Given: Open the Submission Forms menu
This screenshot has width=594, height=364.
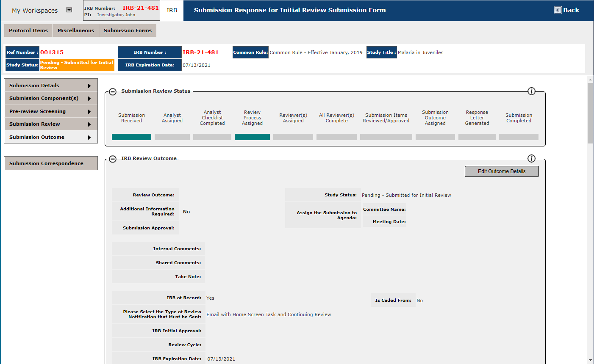Looking at the screenshot, I should click(x=128, y=30).
